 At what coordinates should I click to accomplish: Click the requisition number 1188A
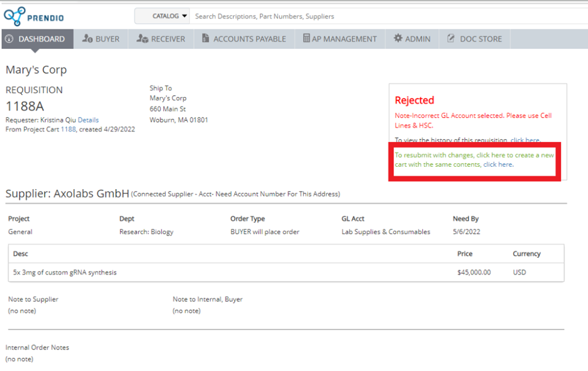coord(25,107)
